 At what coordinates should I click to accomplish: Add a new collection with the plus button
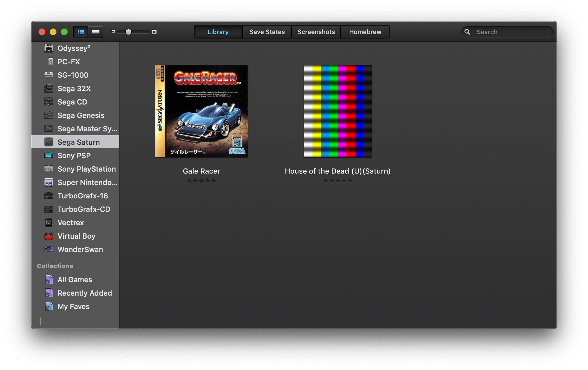[41, 321]
